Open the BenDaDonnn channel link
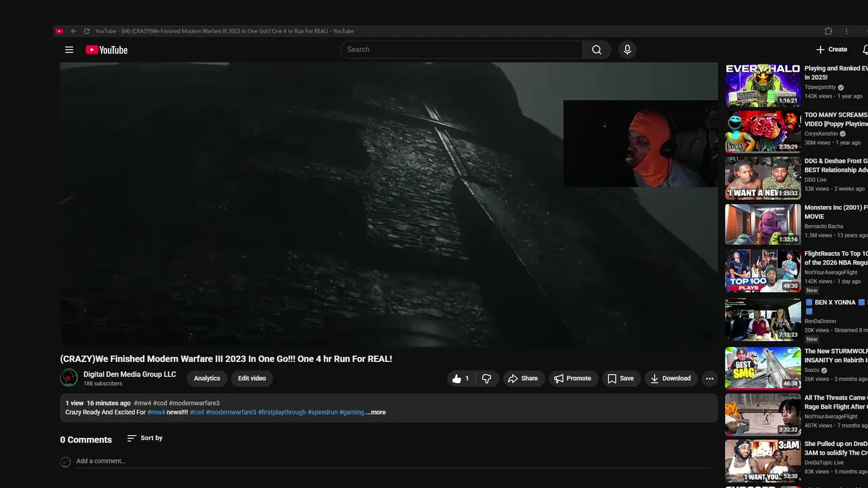Image resolution: width=868 pixels, height=488 pixels. click(x=822, y=321)
